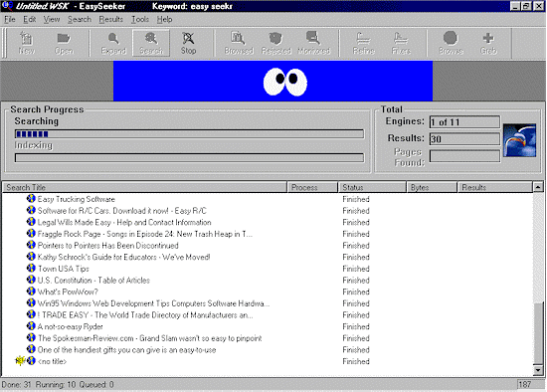Open the Tools menu
Image resolution: width=547 pixels, height=392 pixels.
point(140,20)
